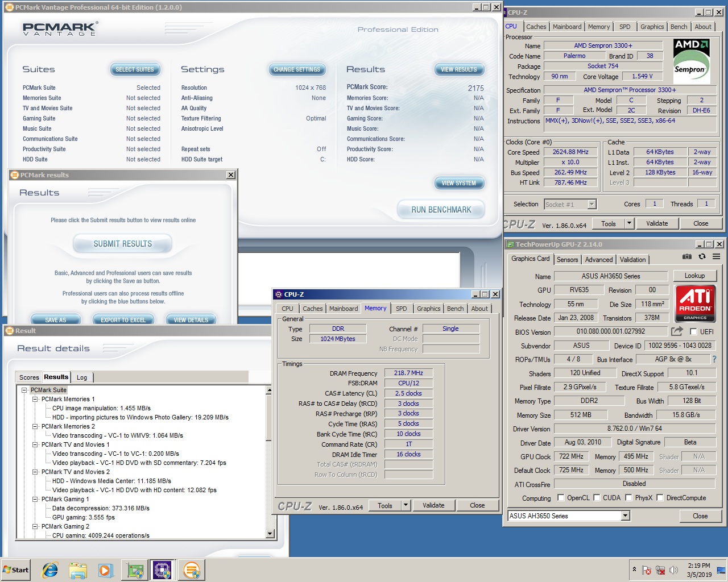728x582 pixels.
Task: Select the 'GPU gaming: 3.555 fps' row
Action: pos(84,517)
